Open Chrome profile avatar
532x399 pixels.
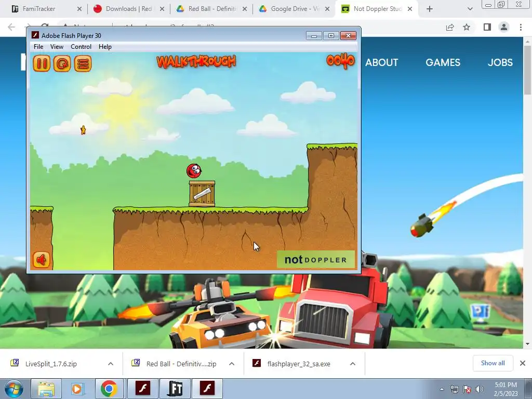(x=504, y=27)
